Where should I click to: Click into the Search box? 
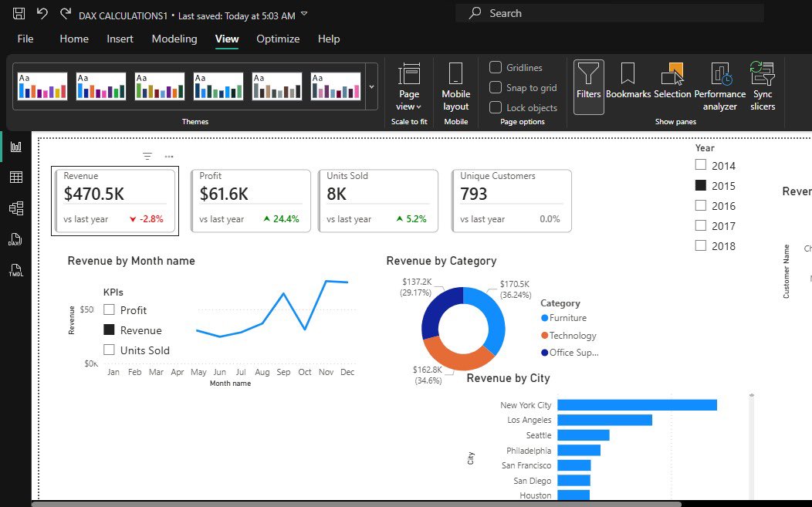pyautogui.click(x=610, y=13)
